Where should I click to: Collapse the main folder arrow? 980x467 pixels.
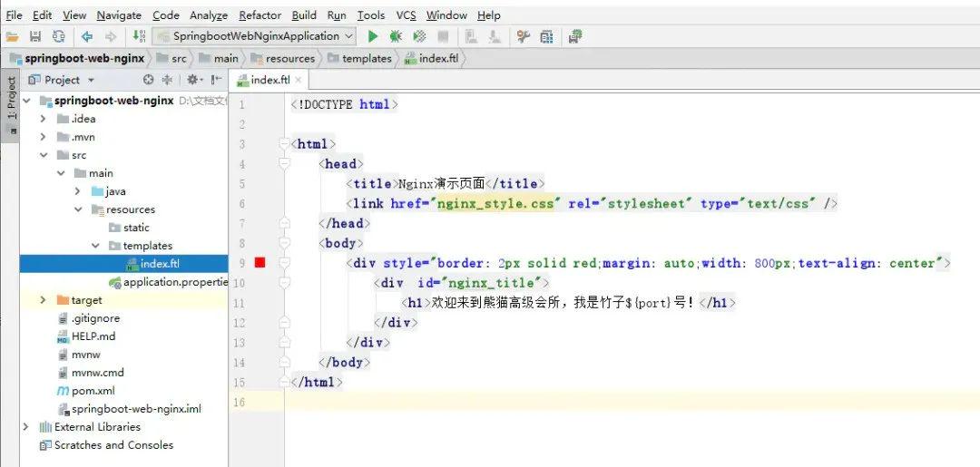(61, 173)
